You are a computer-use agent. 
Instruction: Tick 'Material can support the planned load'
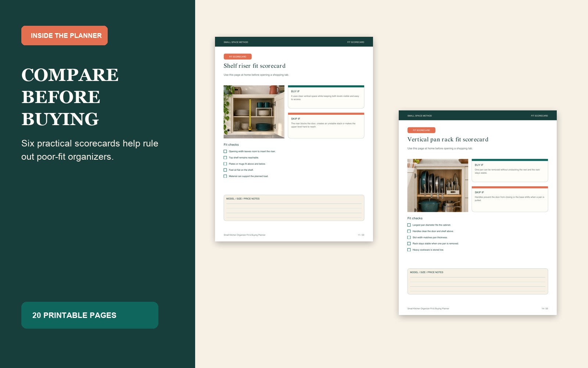coord(225,176)
